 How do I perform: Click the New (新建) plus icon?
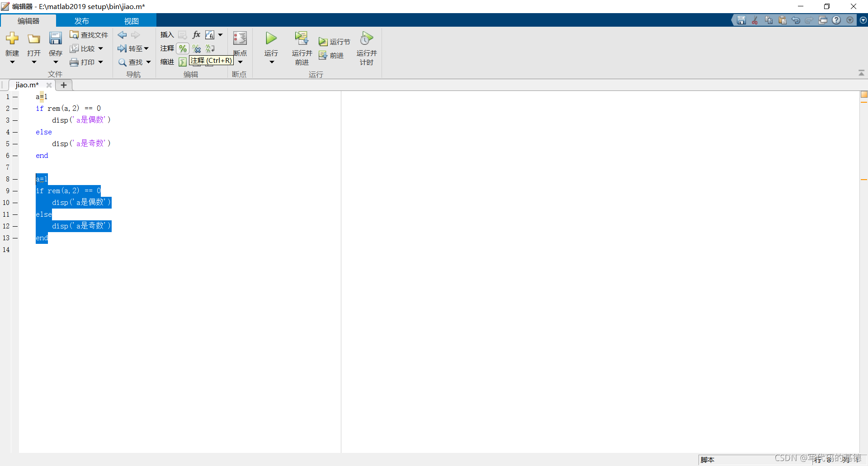[x=12, y=38]
